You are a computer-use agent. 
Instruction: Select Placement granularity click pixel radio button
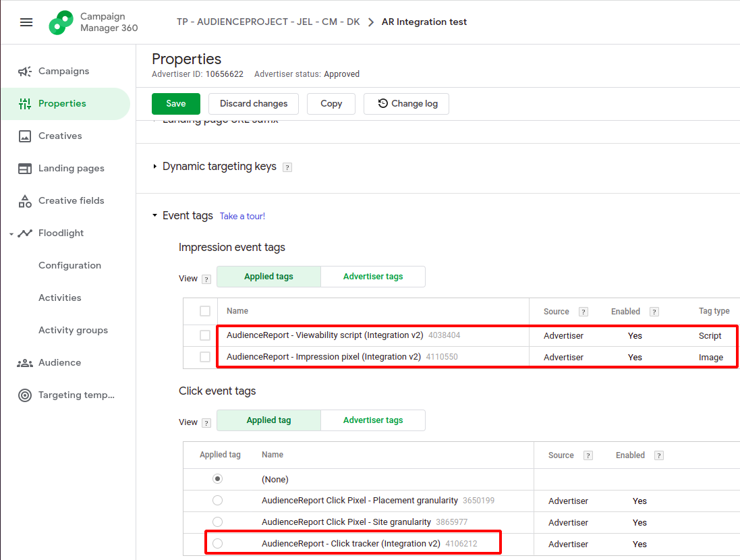(218, 501)
